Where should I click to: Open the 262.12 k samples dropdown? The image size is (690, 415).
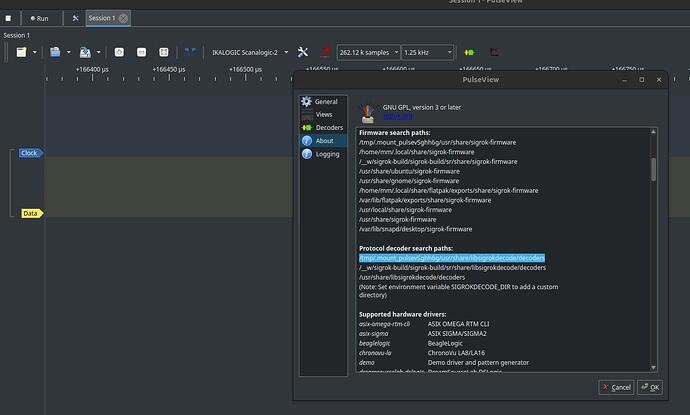point(368,52)
